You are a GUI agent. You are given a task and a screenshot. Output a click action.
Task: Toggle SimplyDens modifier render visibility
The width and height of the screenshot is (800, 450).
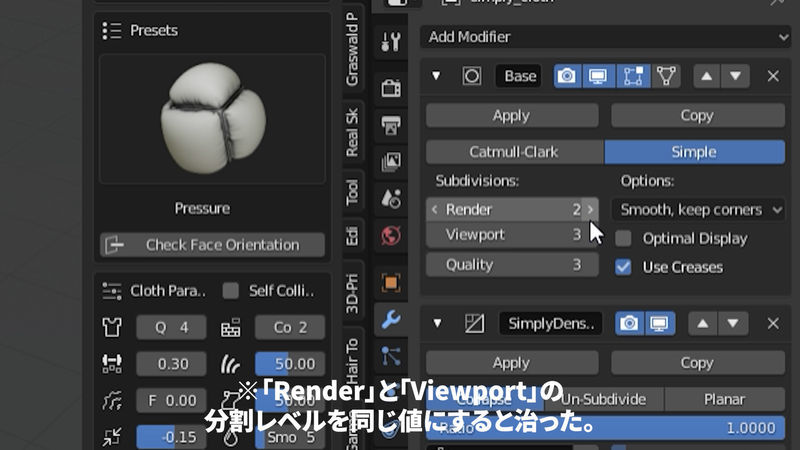[x=630, y=323]
